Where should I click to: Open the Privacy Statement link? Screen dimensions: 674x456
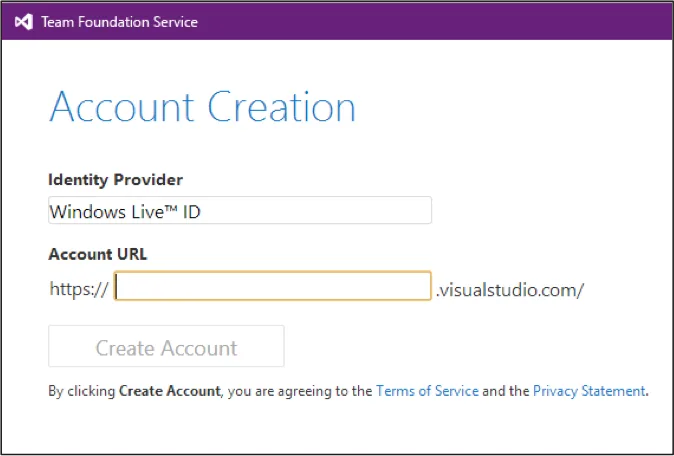tap(589, 391)
